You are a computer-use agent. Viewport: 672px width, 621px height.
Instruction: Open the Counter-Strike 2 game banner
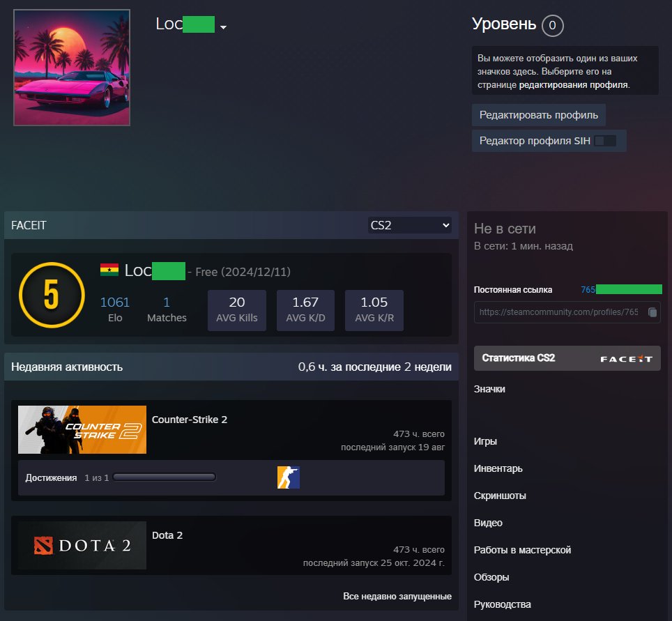click(82, 429)
